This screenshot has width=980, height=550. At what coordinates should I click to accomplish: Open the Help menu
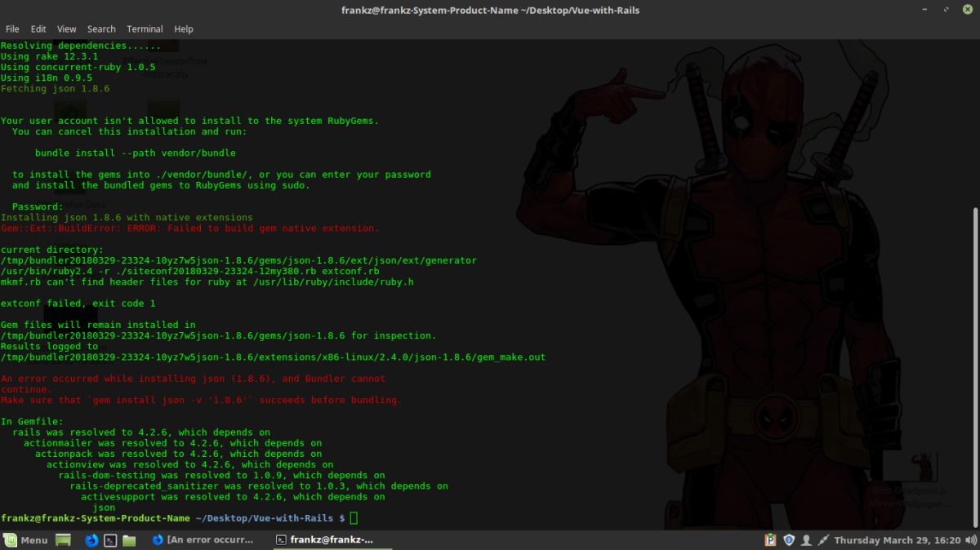tap(184, 29)
